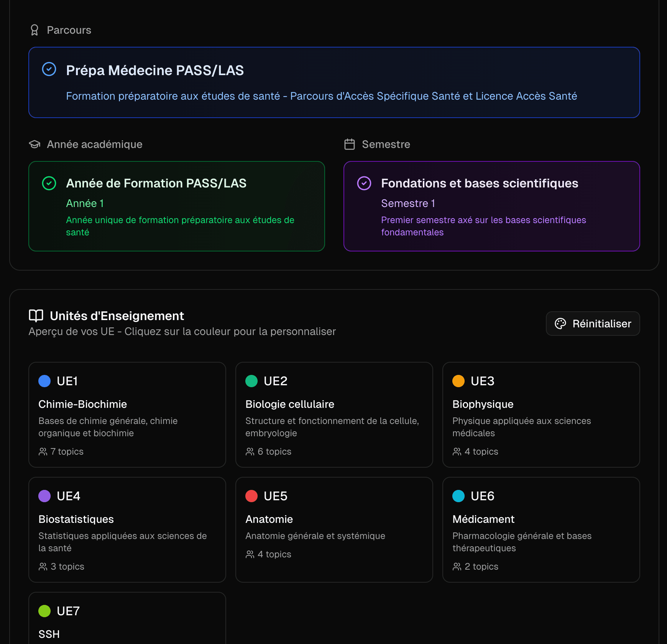Image resolution: width=667 pixels, height=644 pixels.
Task: Open the Anatomie course card title
Action: click(269, 519)
